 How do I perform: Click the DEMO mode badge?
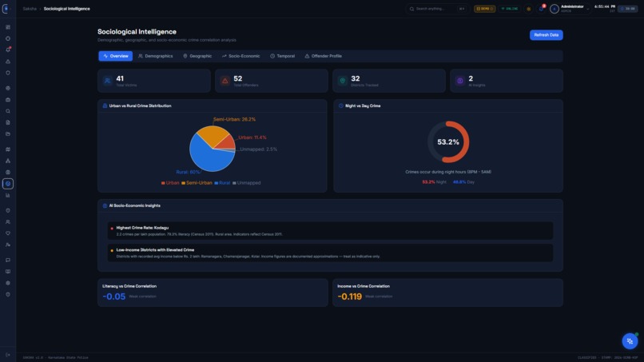point(485,9)
